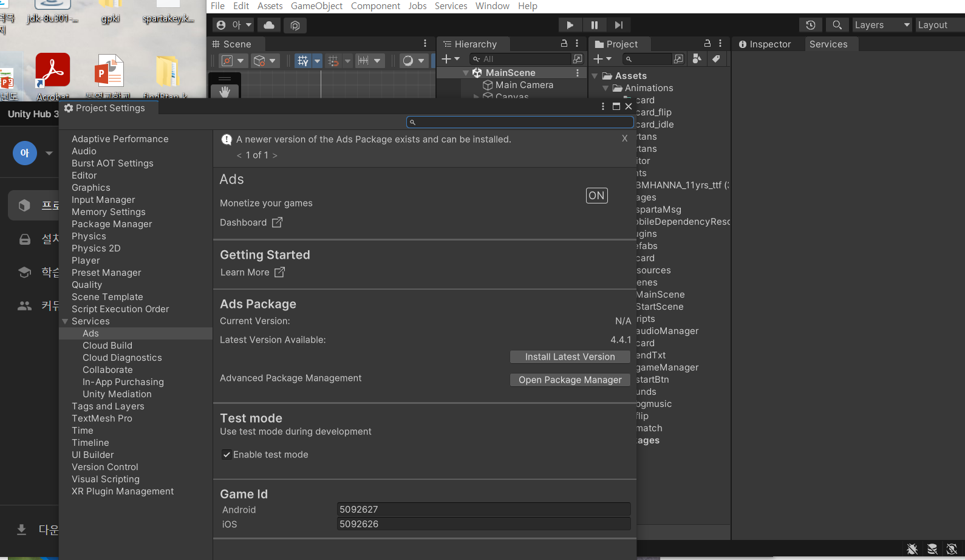
Task: Click the Dashboard external link
Action: coord(251,222)
